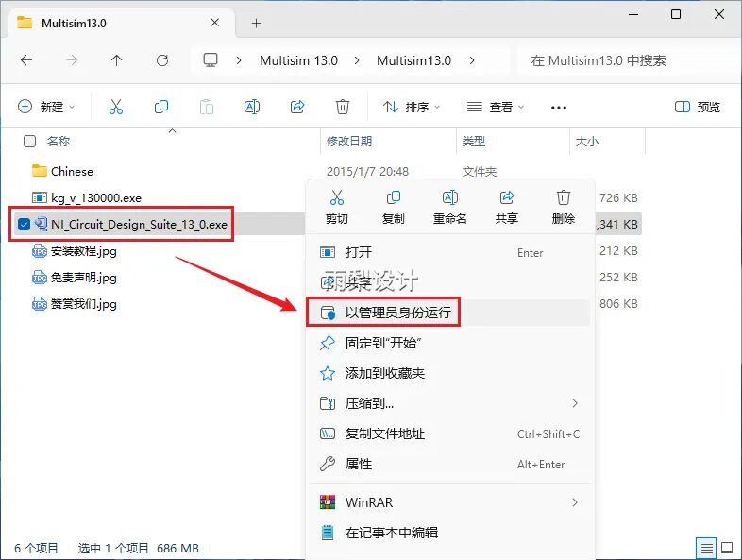Select the kg_v_130000.exe file
742x560 pixels.
click(x=96, y=198)
